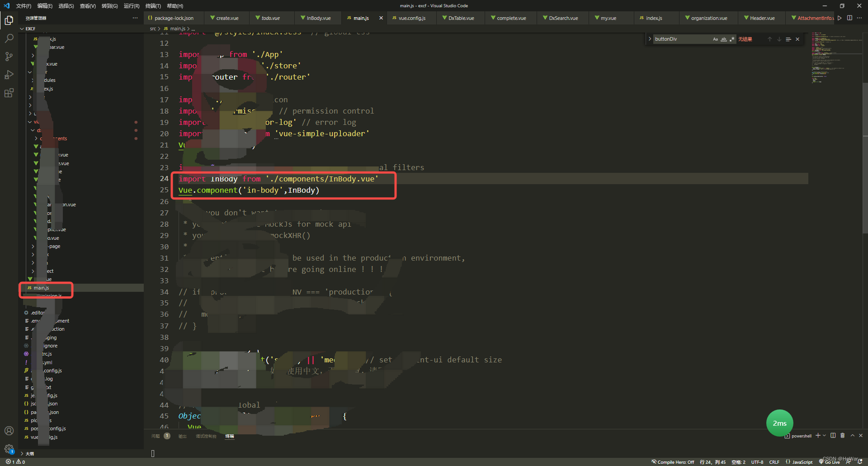Open the 编辑(E) menu
Image resolution: width=868 pixels, height=466 pixels.
tap(45, 6)
